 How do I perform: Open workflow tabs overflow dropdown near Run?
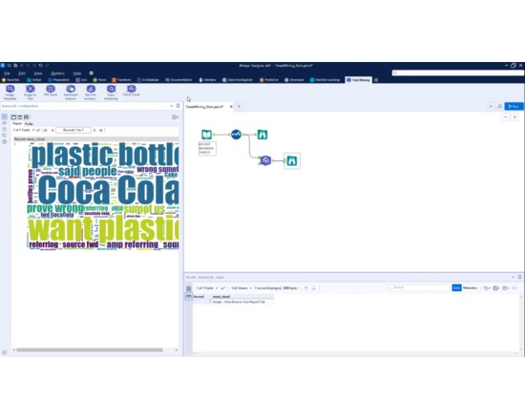491,107
